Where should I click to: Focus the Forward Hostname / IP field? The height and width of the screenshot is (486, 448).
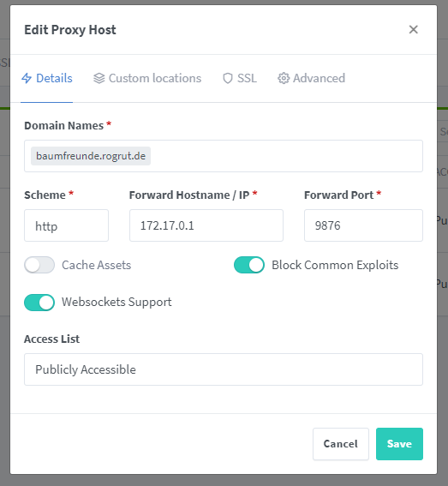tap(206, 225)
